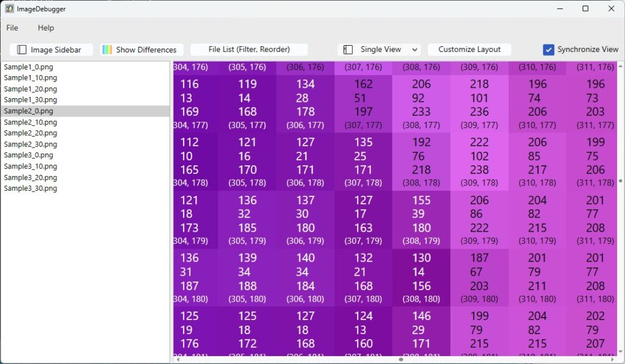Open the Help menu

(46, 28)
